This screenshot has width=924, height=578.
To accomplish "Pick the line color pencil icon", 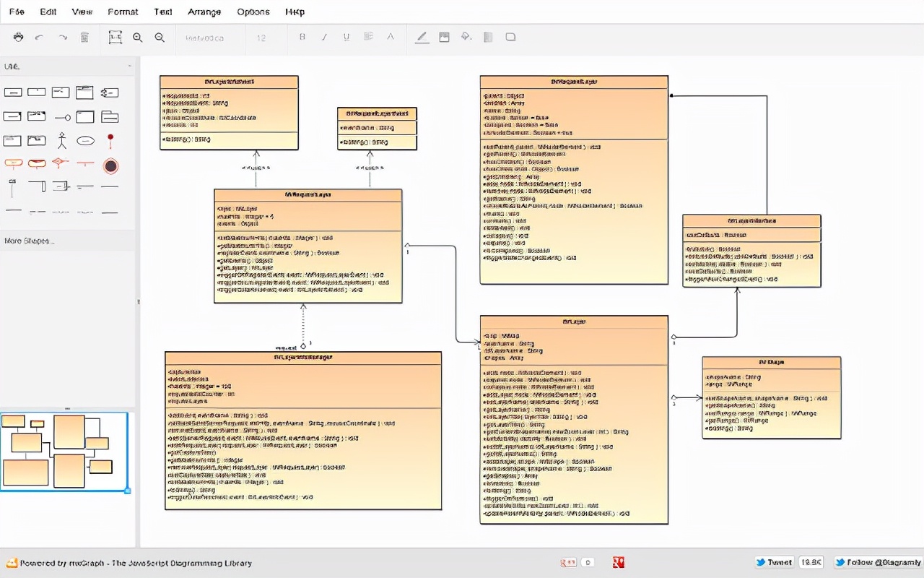I will point(422,38).
